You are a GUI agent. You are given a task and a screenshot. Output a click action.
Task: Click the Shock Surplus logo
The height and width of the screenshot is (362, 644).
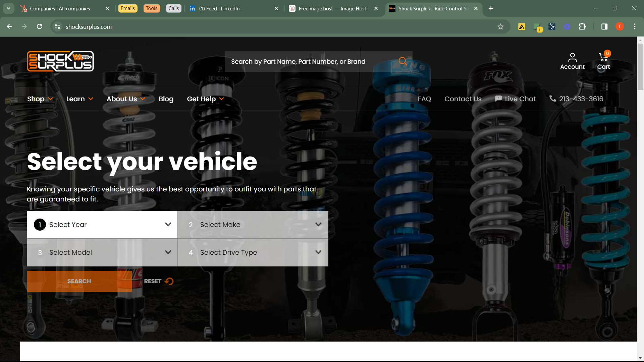(x=60, y=61)
